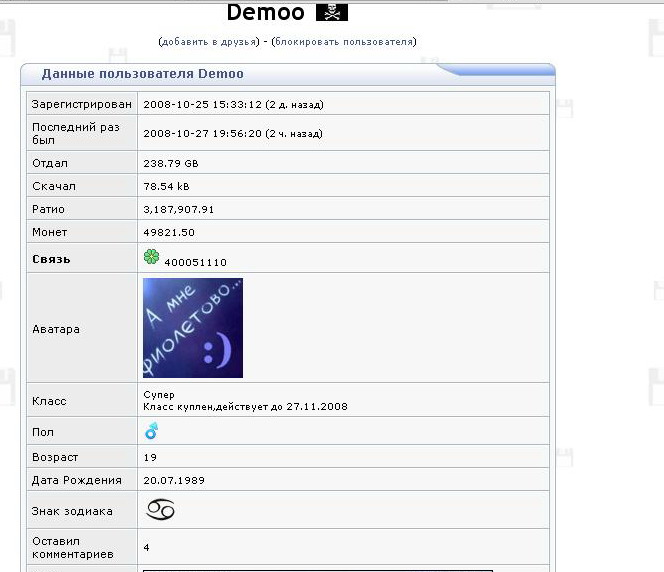
Task: Click the 'Дата Рождения' row label
Action: coord(77,480)
